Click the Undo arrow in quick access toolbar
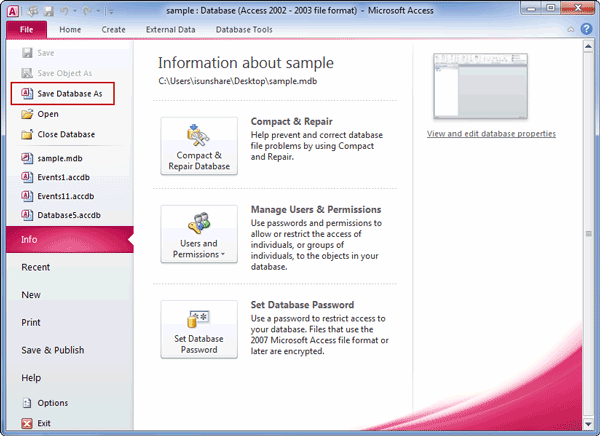This screenshot has height=436, width=600. [x=64, y=11]
